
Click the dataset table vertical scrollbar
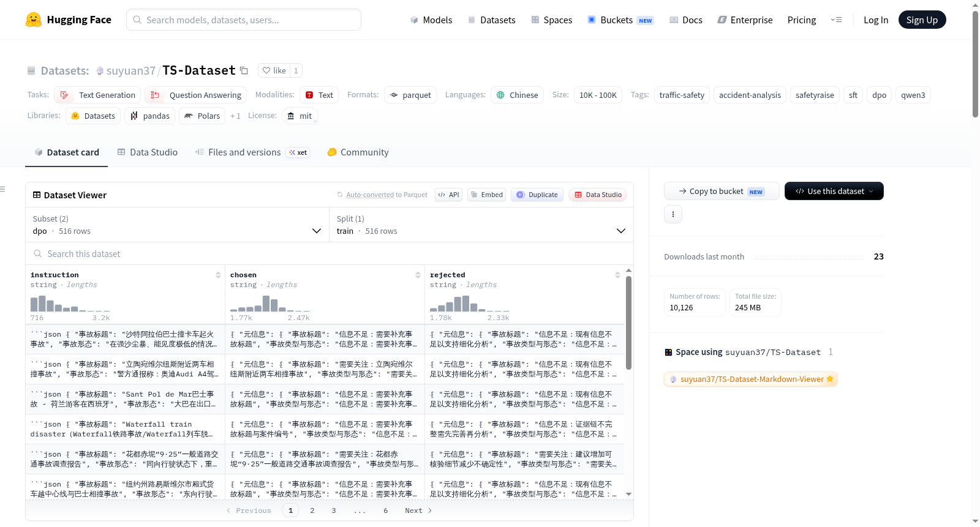pyautogui.click(x=628, y=323)
